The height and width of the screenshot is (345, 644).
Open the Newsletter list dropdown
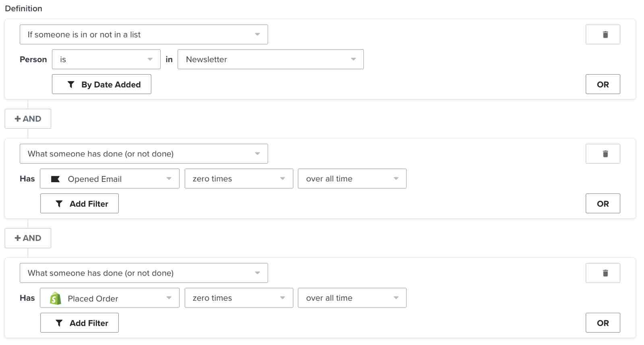point(270,60)
